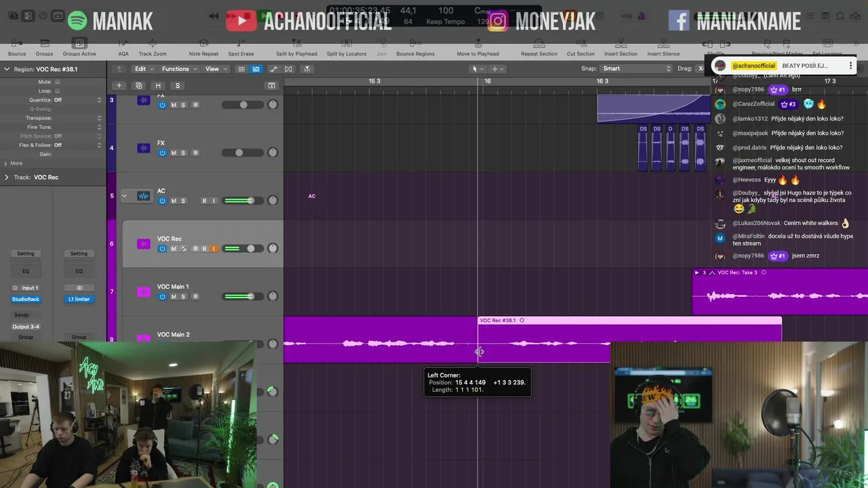The width and height of the screenshot is (868, 488).
Task: Click the Sends button on channel strip
Action: tap(22, 315)
